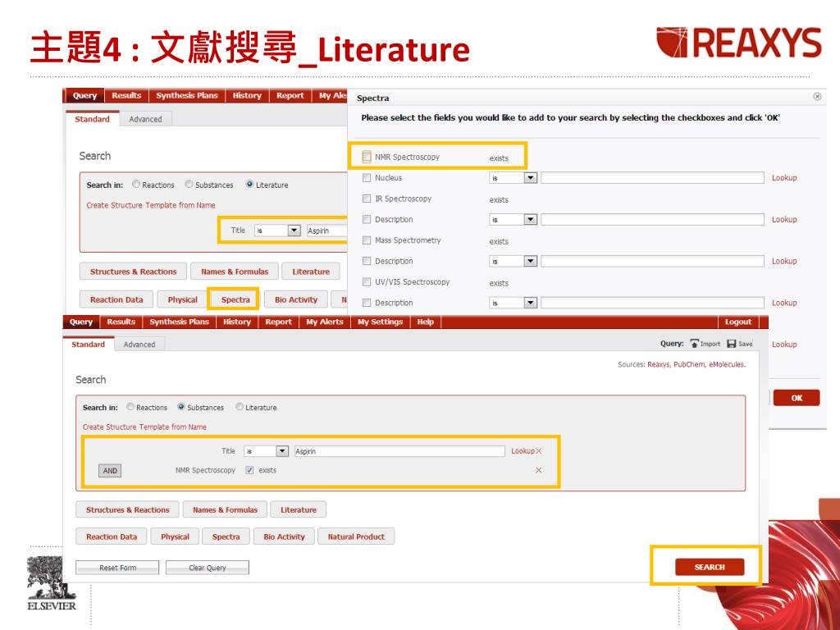Remove the Title row with its red X
840x630 pixels.
click(539, 451)
